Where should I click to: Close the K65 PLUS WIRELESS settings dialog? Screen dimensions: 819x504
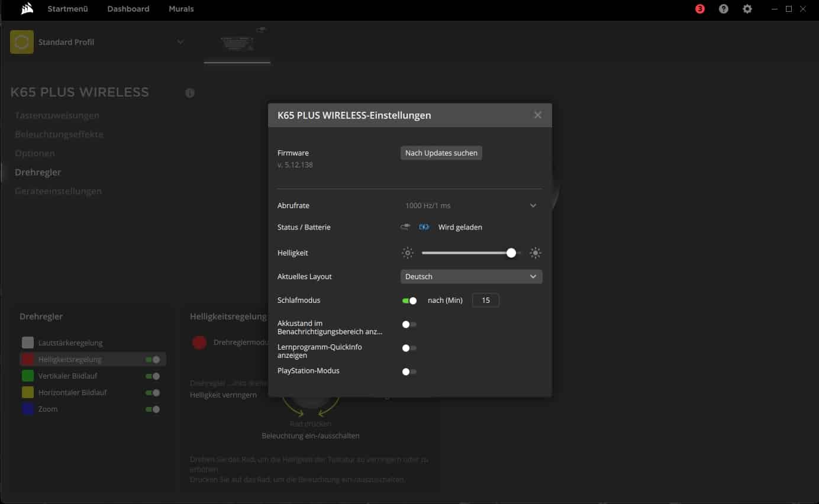(537, 115)
